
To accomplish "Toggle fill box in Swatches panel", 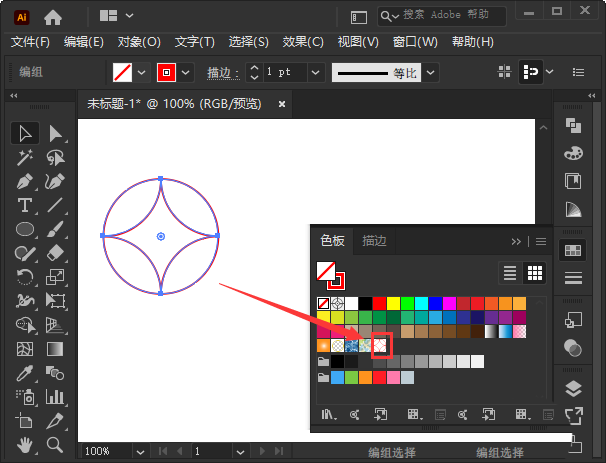I will tap(325, 271).
